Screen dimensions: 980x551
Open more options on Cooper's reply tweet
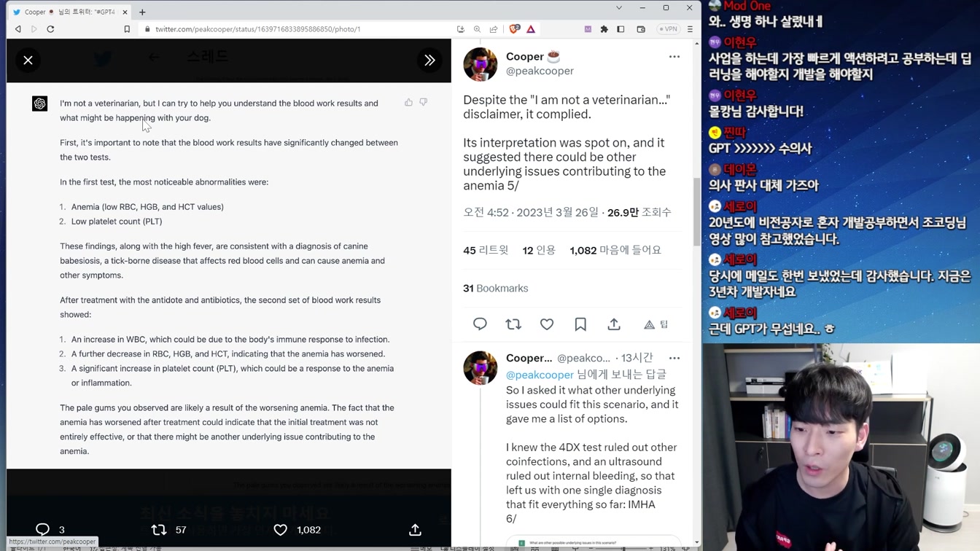[674, 359]
